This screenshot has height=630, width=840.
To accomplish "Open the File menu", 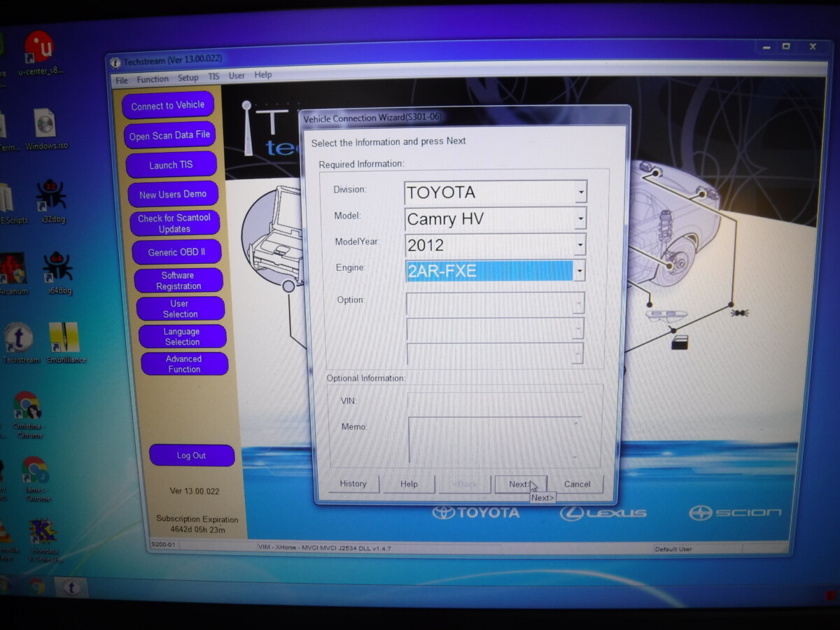I will coord(122,80).
